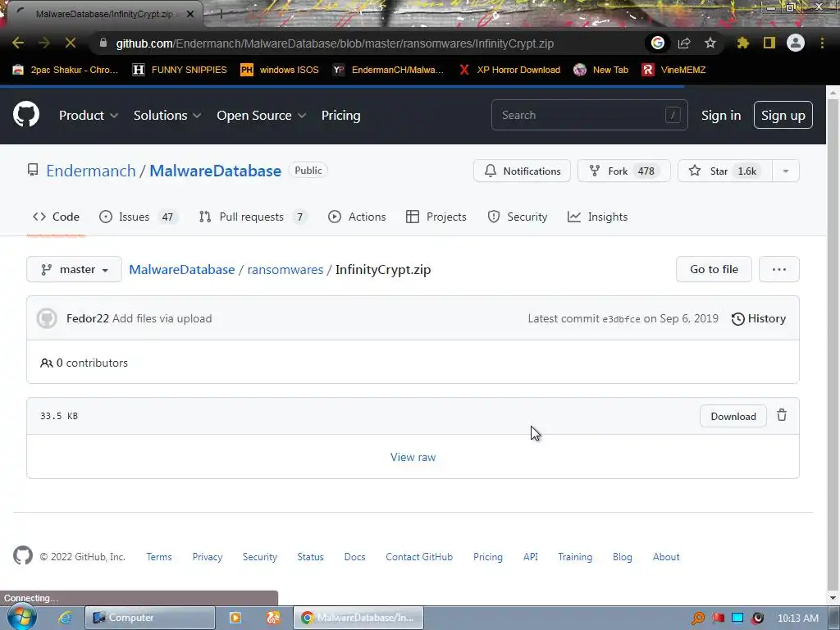Open the Endermanch owner profile link
This screenshot has height=630, width=840.
(x=90, y=171)
